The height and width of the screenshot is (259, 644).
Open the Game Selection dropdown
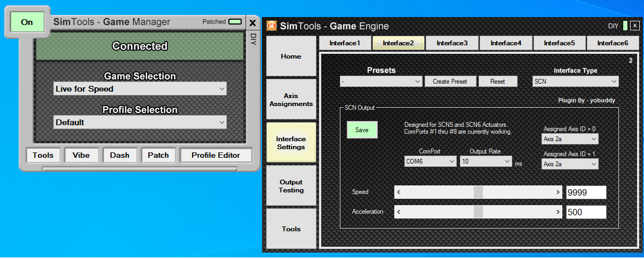140,89
